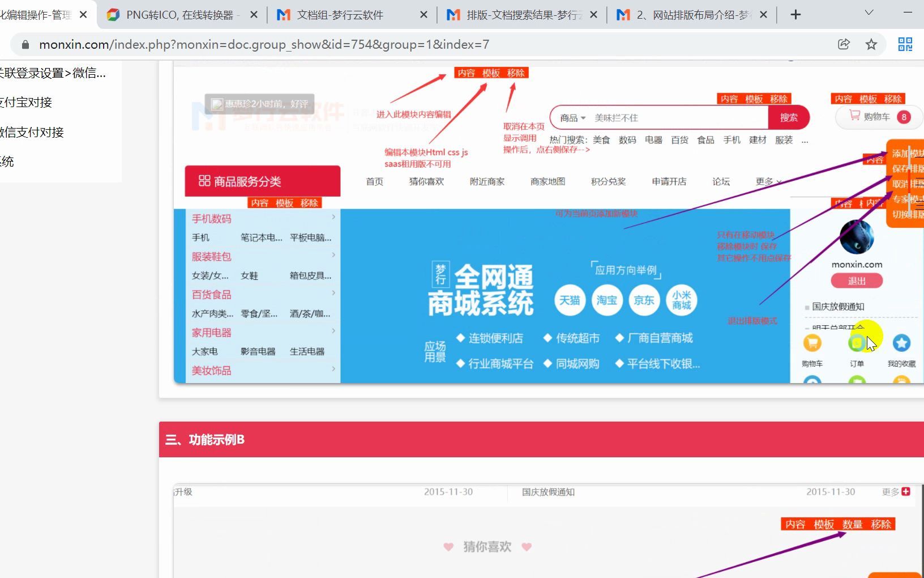This screenshot has width=924, height=578.
Task: Select 商家地图 in the mall navigation
Action: pos(547,181)
